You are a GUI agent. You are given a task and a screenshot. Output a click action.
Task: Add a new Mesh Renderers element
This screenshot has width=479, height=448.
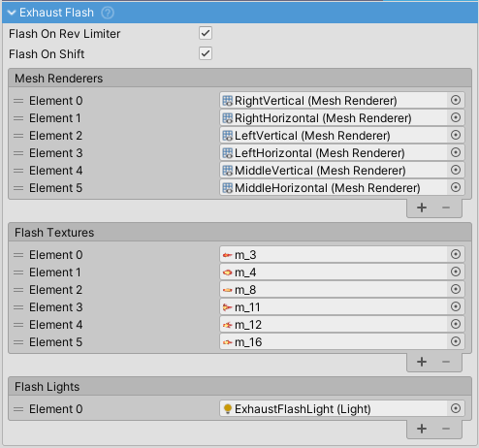point(422,208)
